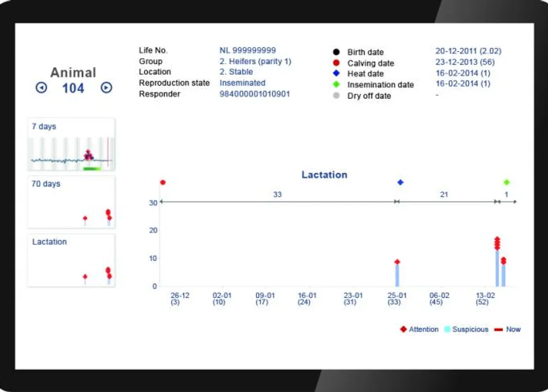Go to next animal arrow
The height and width of the screenshot is (392, 548).
(106, 87)
